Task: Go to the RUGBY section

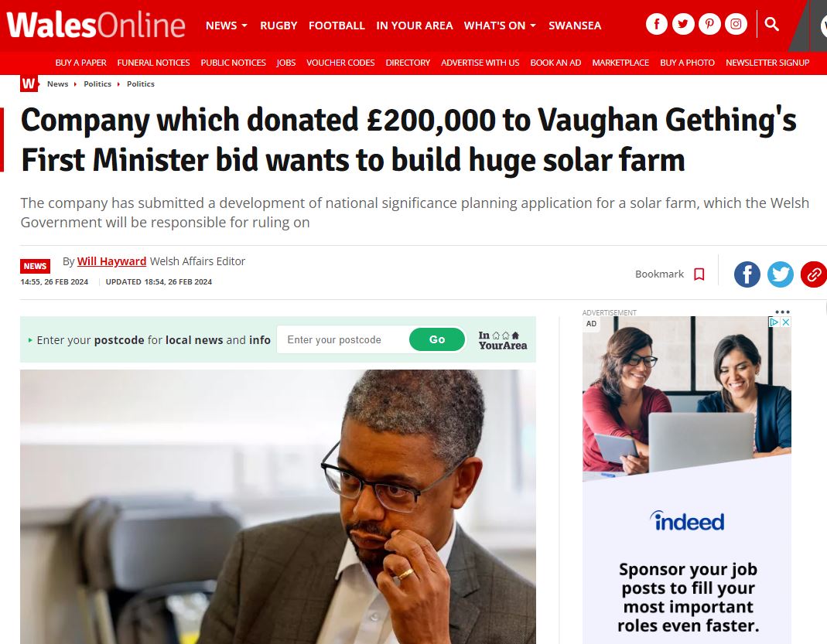Action: 279,26
